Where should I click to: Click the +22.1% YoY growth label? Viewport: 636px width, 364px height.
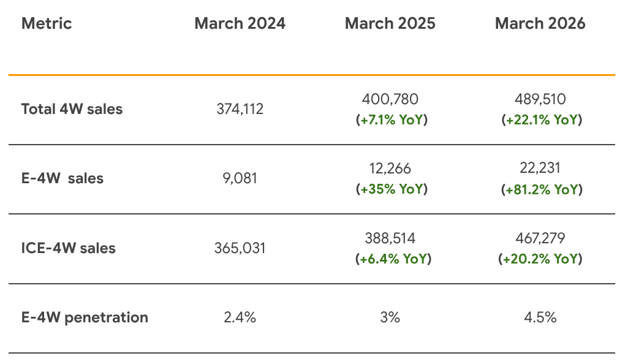click(x=540, y=120)
